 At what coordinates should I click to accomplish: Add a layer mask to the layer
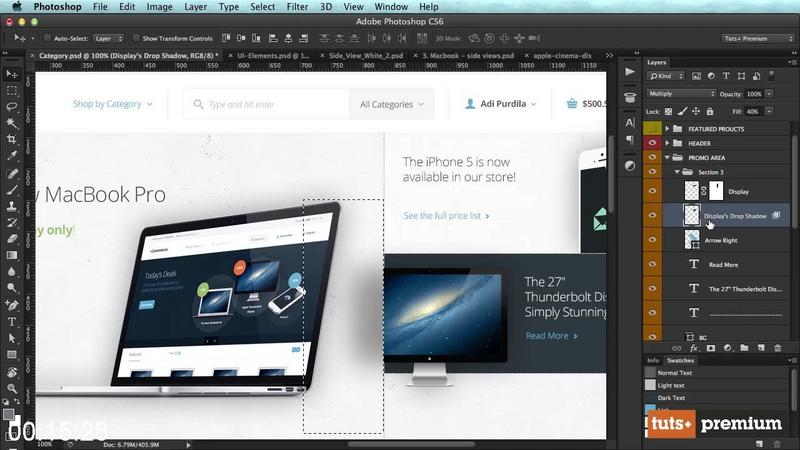point(711,348)
